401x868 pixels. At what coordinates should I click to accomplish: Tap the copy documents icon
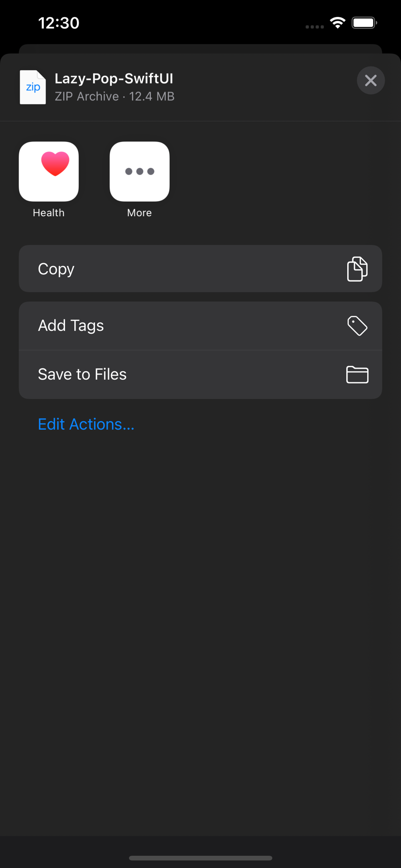[357, 269]
